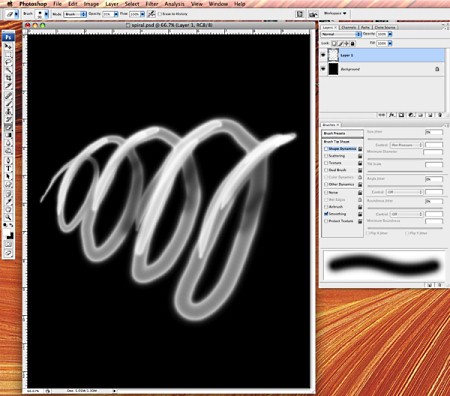Image resolution: width=450 pixels, height=396 pixels.
Task: Select the Rectangular Marquee tool
Action: 8,54
